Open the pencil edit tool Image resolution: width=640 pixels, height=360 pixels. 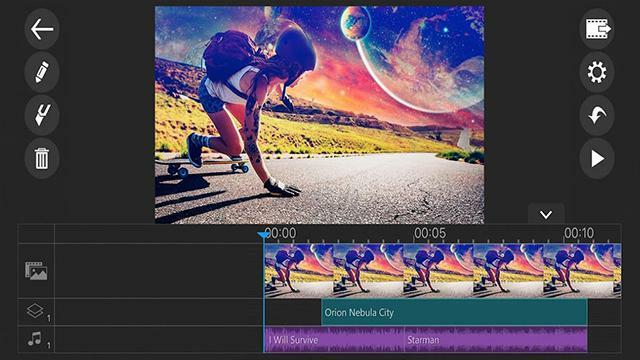click(x=42, y=73)
